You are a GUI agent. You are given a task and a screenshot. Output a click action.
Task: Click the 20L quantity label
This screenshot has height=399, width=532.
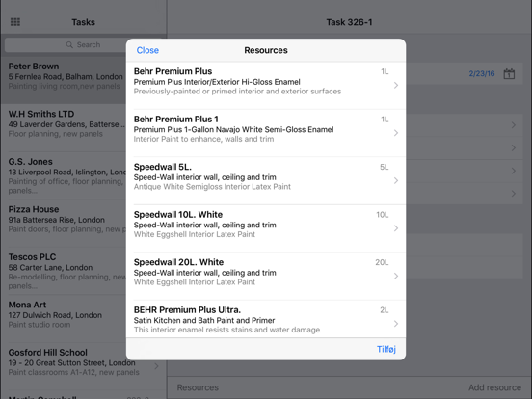click(382, 262)
